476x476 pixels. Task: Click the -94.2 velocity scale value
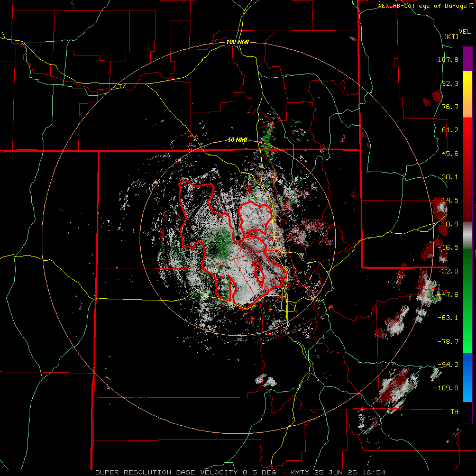click(448, 365)
